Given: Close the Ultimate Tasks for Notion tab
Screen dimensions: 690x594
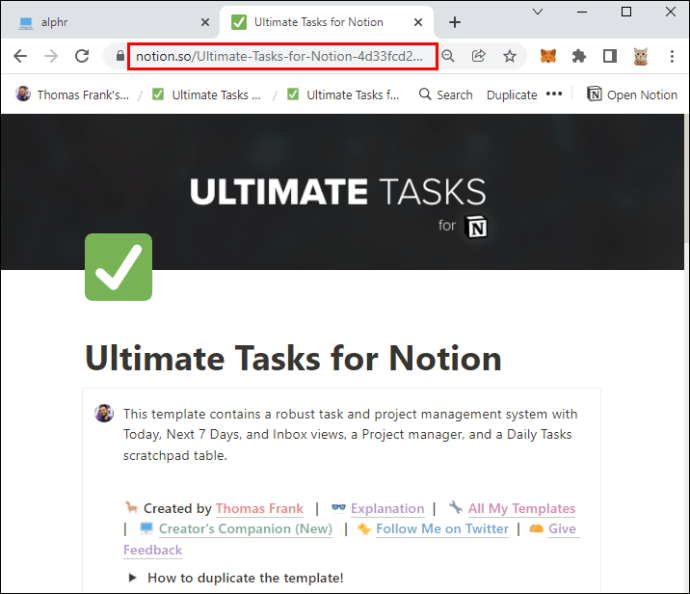Looking at the screenshot, I should 418,22.
